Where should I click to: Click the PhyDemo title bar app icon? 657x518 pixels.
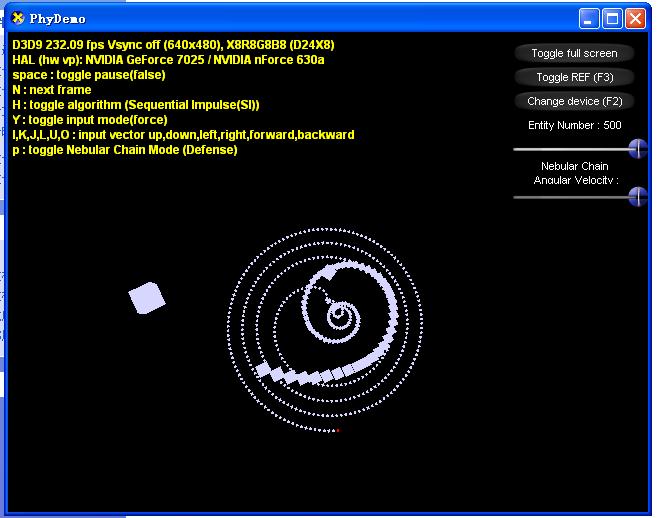pyautogui.click(x=18, y=18)
